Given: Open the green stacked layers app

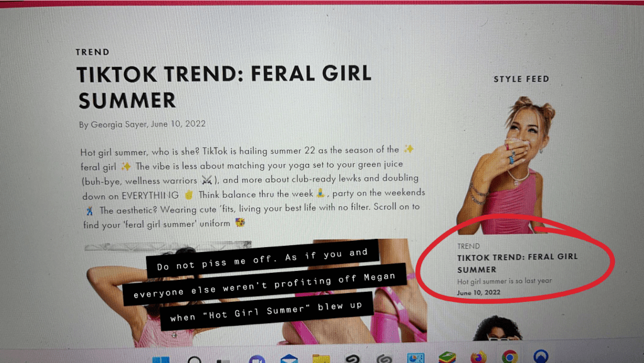Looking at the screenshot, I should click(447, 357).
